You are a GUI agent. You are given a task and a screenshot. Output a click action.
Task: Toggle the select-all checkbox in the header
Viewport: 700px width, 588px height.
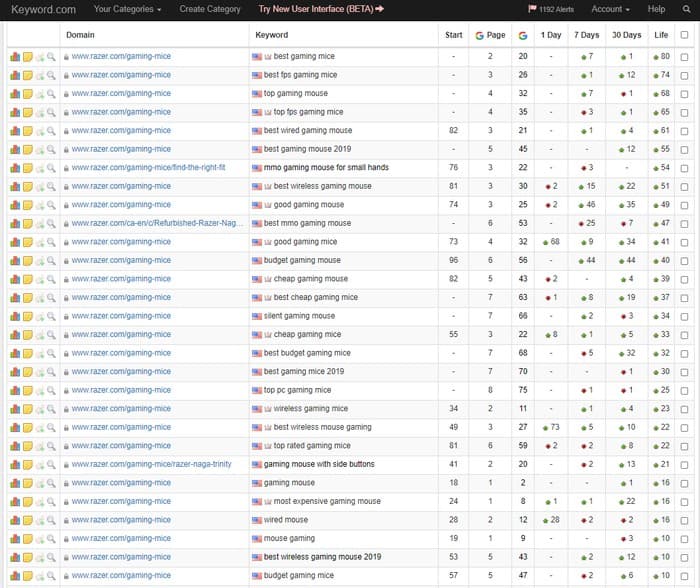pyautogui.click(x=684, y=34)
